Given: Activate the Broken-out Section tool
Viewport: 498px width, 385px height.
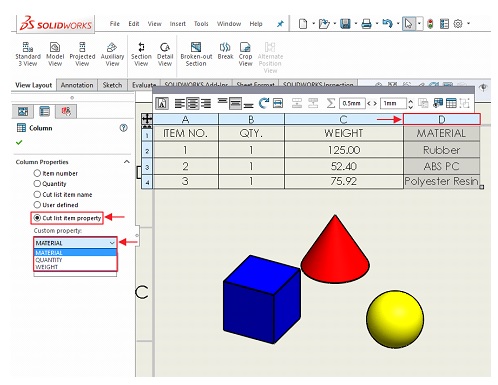Looking at the screenshot, I should click(x=196, y=54).
